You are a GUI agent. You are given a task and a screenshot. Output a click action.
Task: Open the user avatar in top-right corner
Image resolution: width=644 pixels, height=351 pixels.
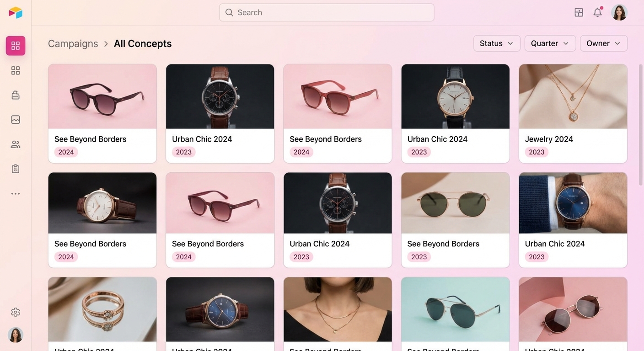click(x=619, y=13)
